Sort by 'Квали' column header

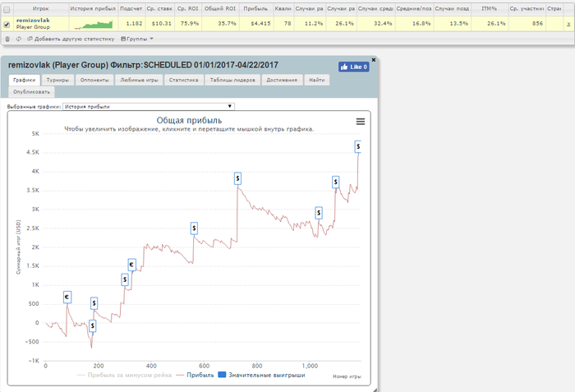pos(283,8)
